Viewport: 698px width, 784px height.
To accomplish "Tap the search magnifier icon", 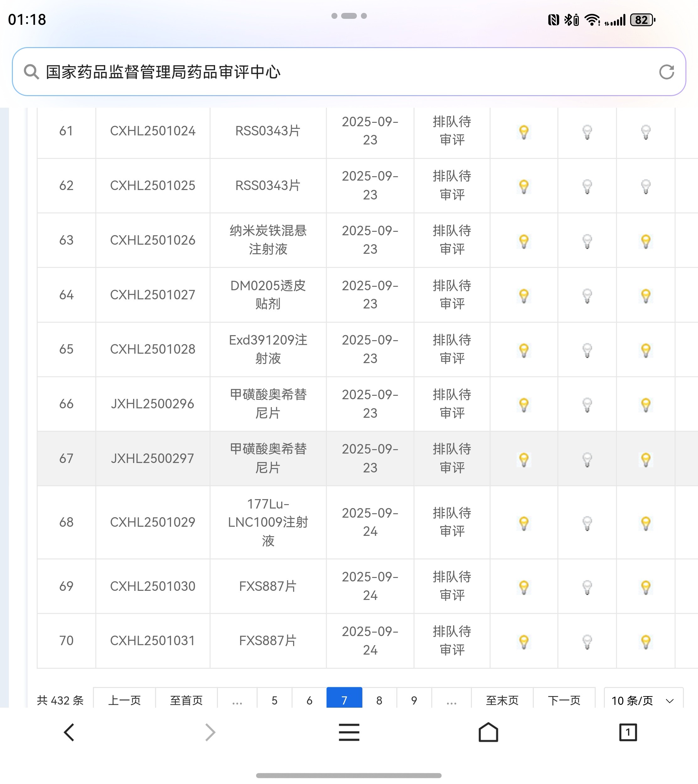I will tap(31, 72).
